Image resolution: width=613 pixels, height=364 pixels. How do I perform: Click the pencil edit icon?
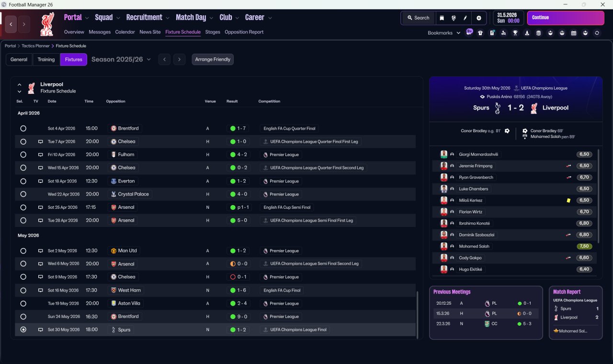tap(465, 18)
